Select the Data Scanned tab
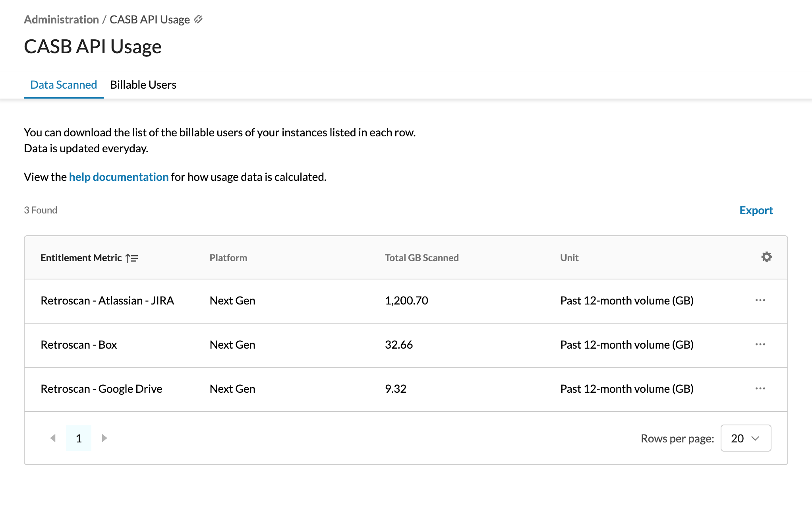812x512 pixels. coord(63,85)
